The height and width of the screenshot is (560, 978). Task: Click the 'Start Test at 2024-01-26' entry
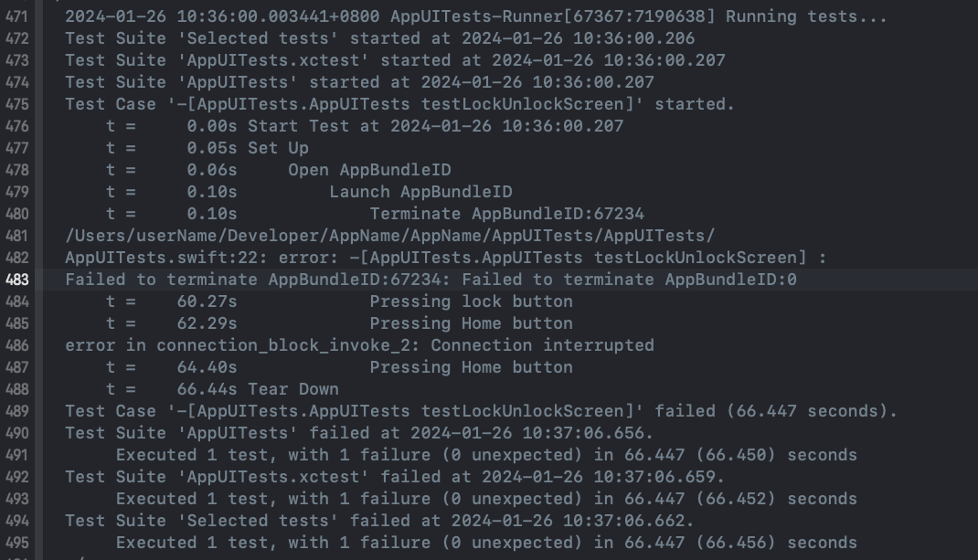435,126
